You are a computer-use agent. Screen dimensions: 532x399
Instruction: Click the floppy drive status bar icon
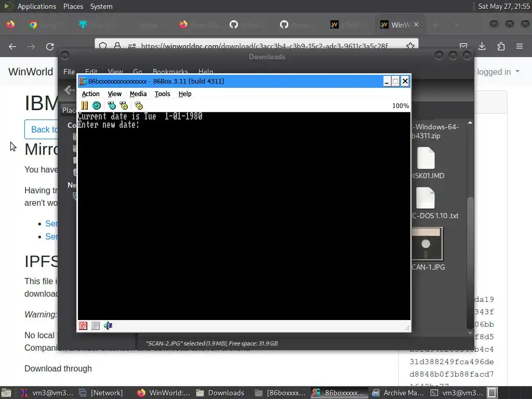[83, 326]
